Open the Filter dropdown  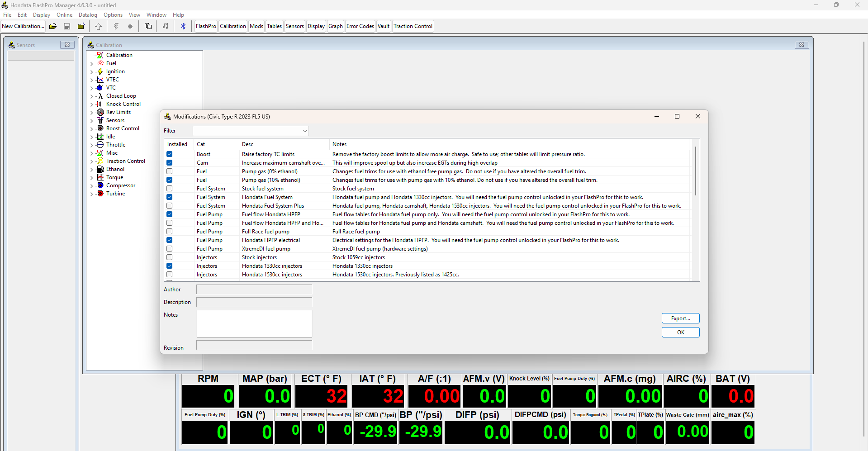click(x=304, y=131)
